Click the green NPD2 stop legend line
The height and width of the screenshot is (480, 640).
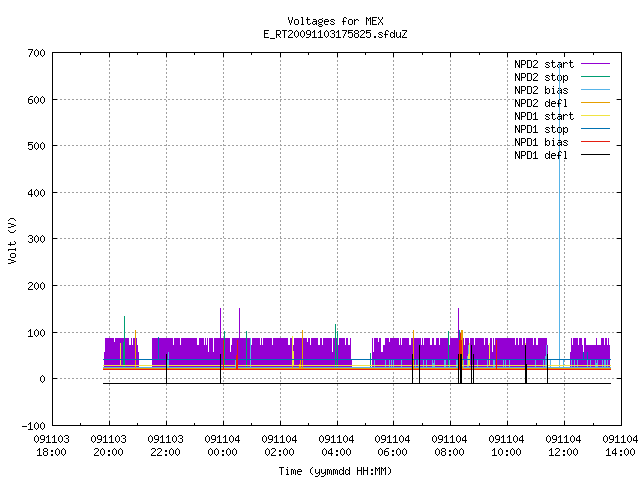(x=595, y=77)
